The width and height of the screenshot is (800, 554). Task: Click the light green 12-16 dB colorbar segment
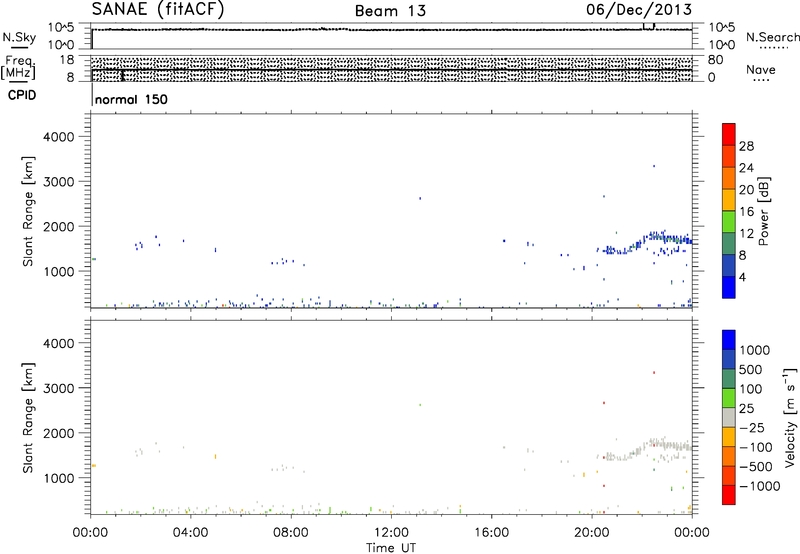pos(729,221)
